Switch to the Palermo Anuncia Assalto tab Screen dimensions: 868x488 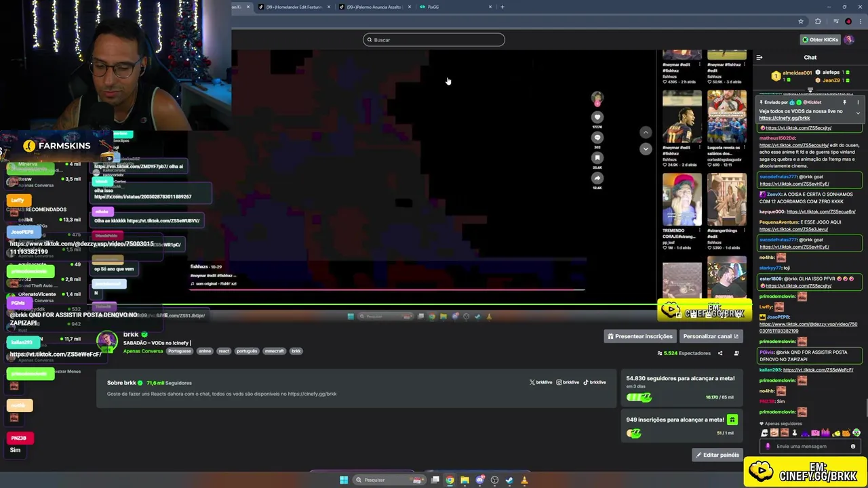tap(375, 7)
